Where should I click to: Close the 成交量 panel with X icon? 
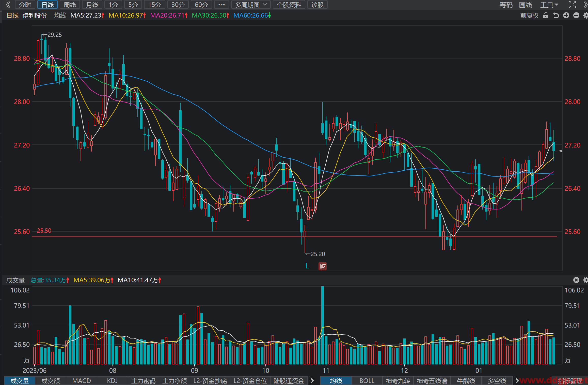coord(576,280)
